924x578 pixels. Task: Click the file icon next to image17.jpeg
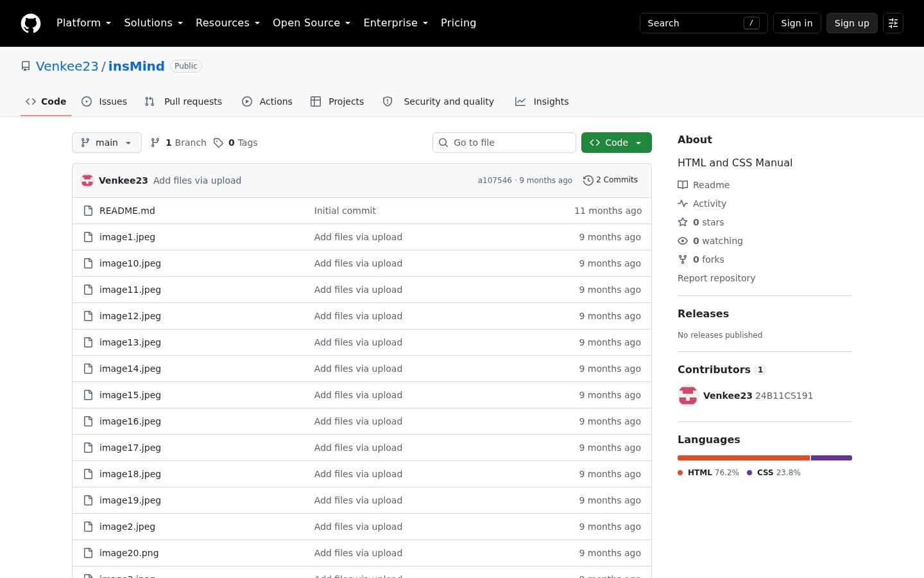pos(89,448)
